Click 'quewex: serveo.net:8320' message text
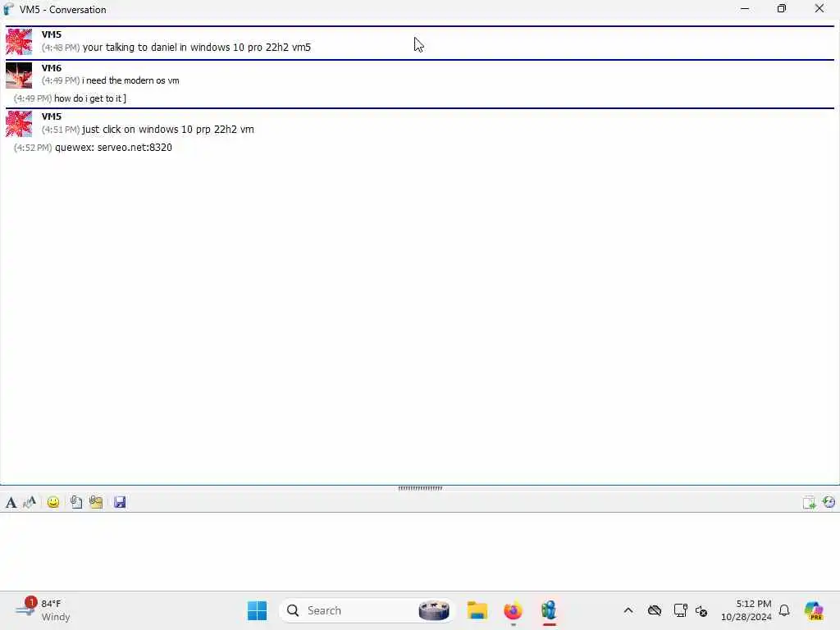The image size is (840, 630). 113,148
